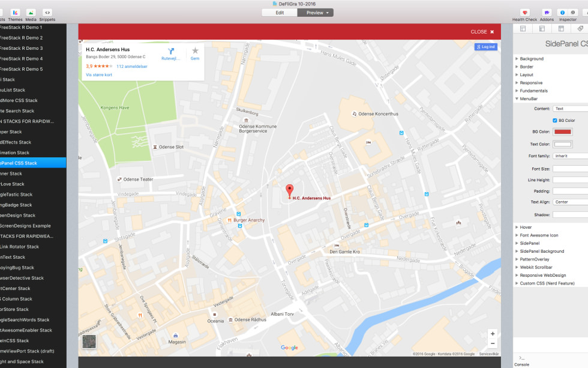Image resolution: width=588 pixels, height=368 pixels.
Task: Click the H.C. Andersens Hus map pin
Action: pyautogui.click(x=289, y=191)
